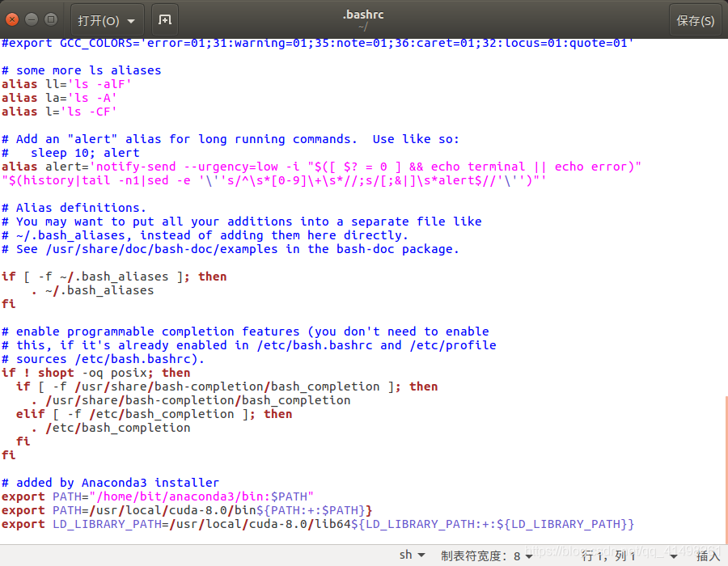Click the export LD_LIBRARY_PATH line
This screenshot has width=728, height=566.
pos(318,524)
